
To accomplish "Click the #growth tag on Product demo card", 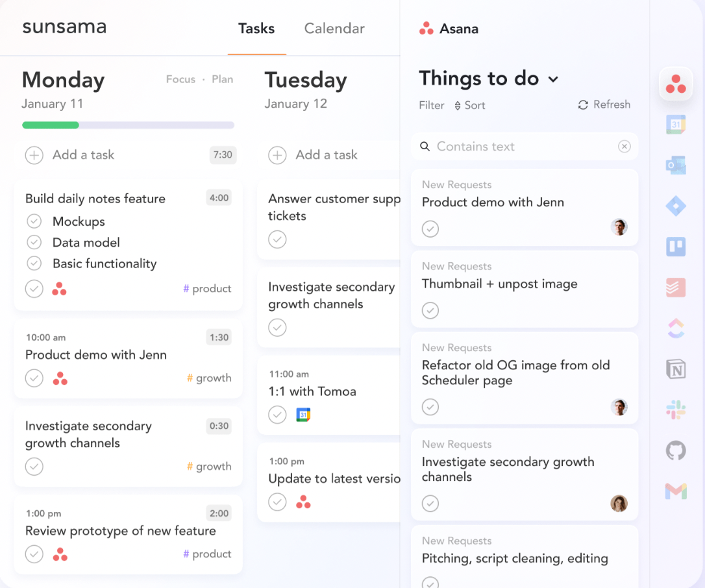I will (209, 378).
